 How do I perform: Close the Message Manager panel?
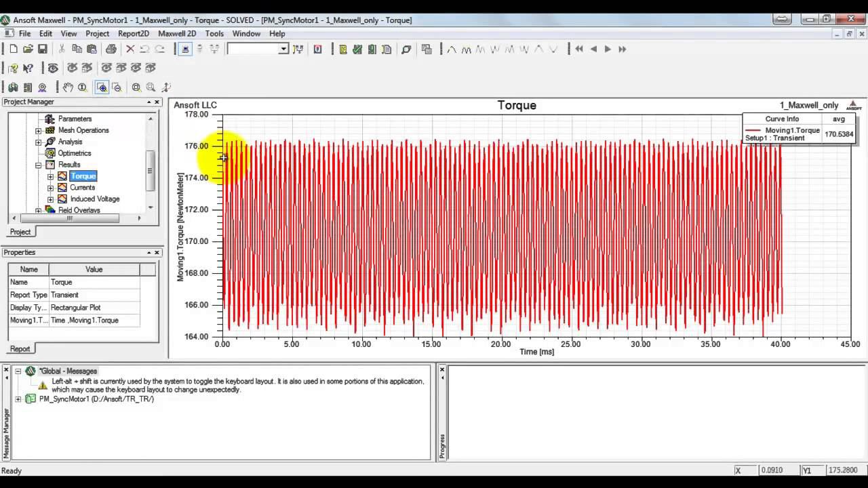coord(6,370)
